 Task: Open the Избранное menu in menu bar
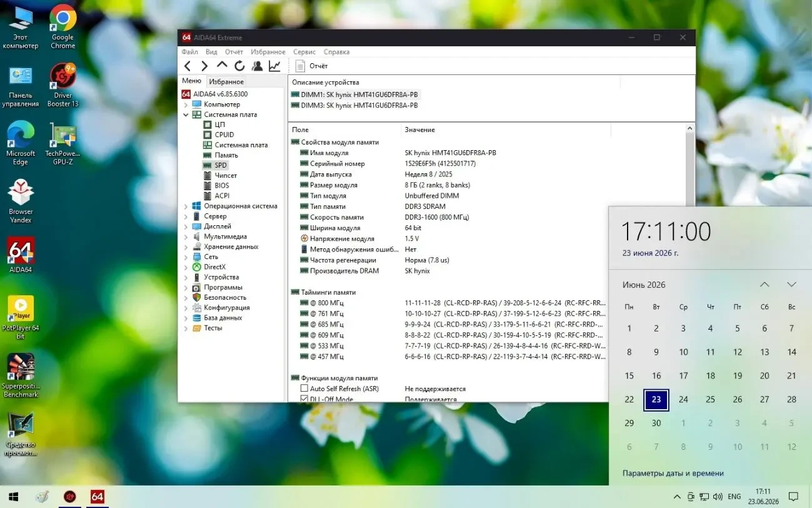coord(268,52)
